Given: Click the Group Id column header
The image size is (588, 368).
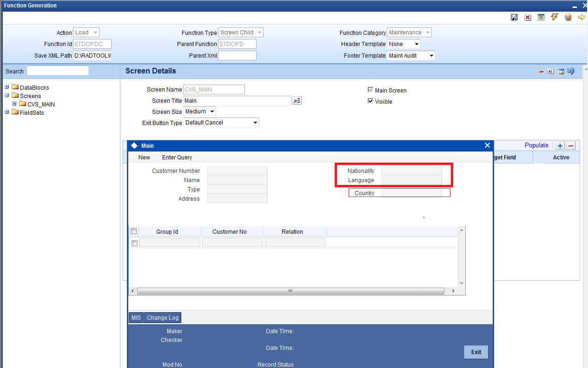Looking at the screenshot, I should click(167, 231).
